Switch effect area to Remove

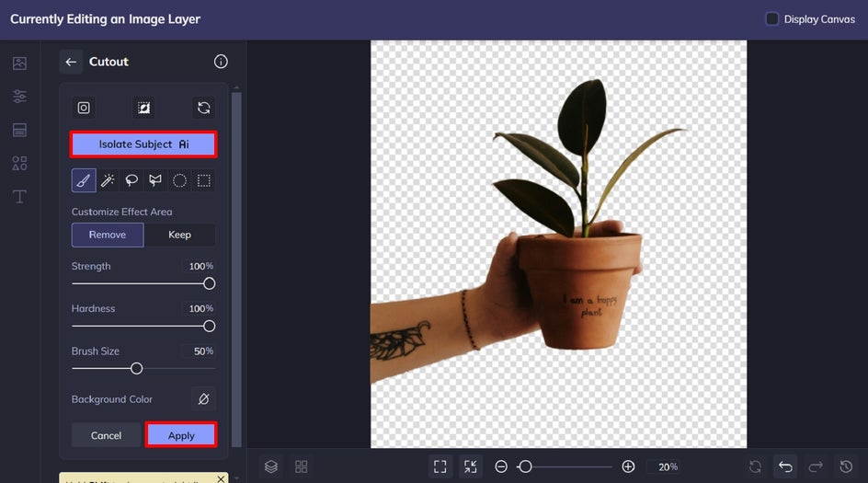[108, 235]
